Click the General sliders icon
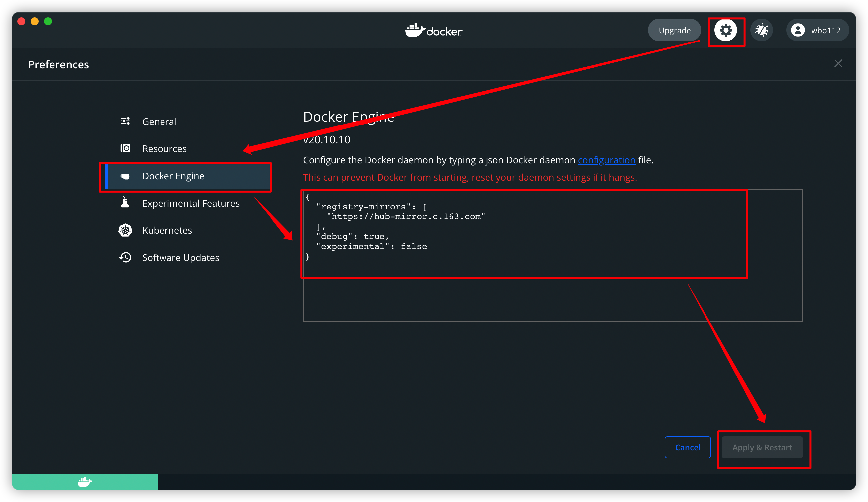Image resolution: width=868 pixels, height=502 pixels. 125,121
